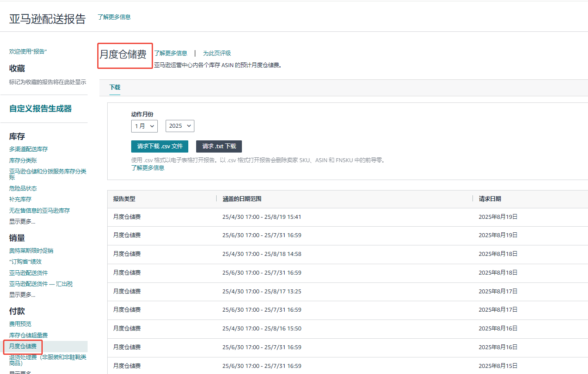This screenshot has width=588, height=374.
Task: Click 2025年8月18日 in the row ending 25/8/18 14:58
Action: 498,254
